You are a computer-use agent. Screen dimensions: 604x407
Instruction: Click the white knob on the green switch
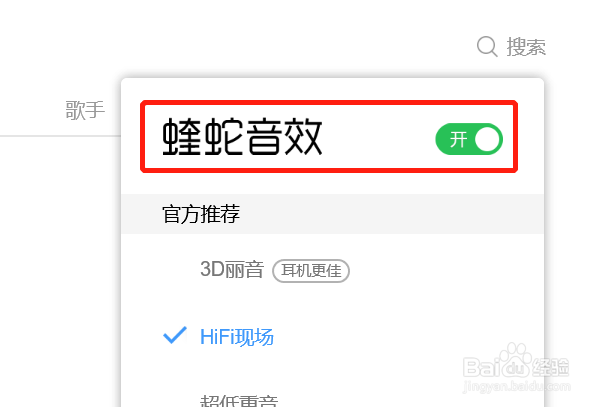pos(487,139)
